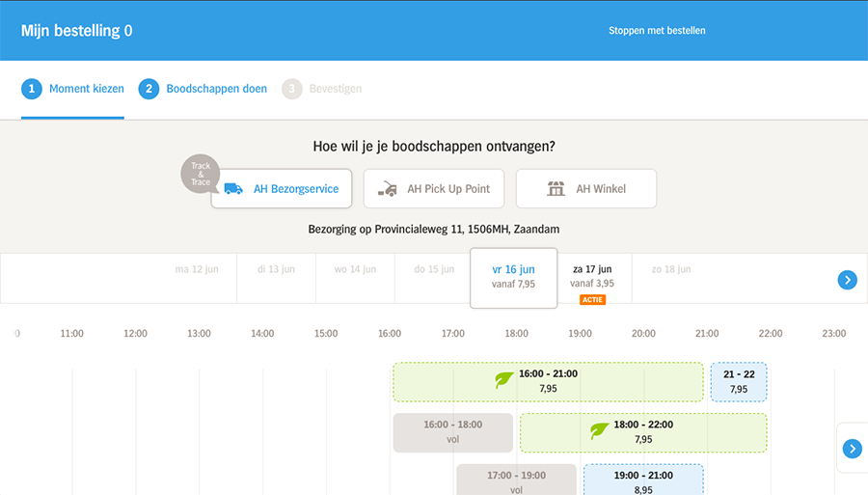Click the 18:00 timeline hour label
Viewport: 868px width, 495px height.
pos(517,333)
